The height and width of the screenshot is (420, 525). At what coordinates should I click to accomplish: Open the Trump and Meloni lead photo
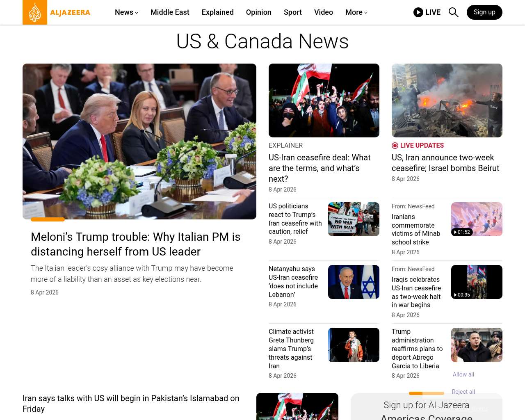point(139,142)
